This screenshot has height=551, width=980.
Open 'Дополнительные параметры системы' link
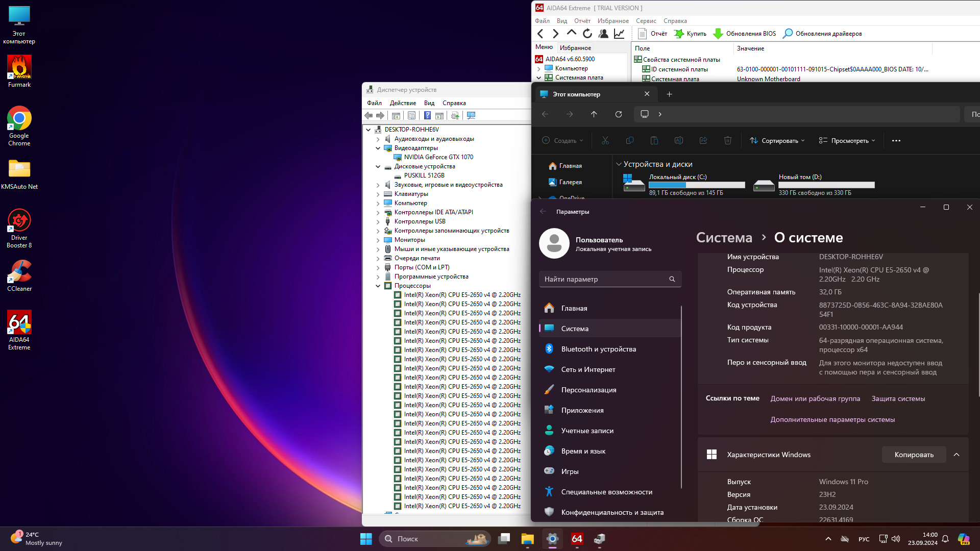point(832,419)
